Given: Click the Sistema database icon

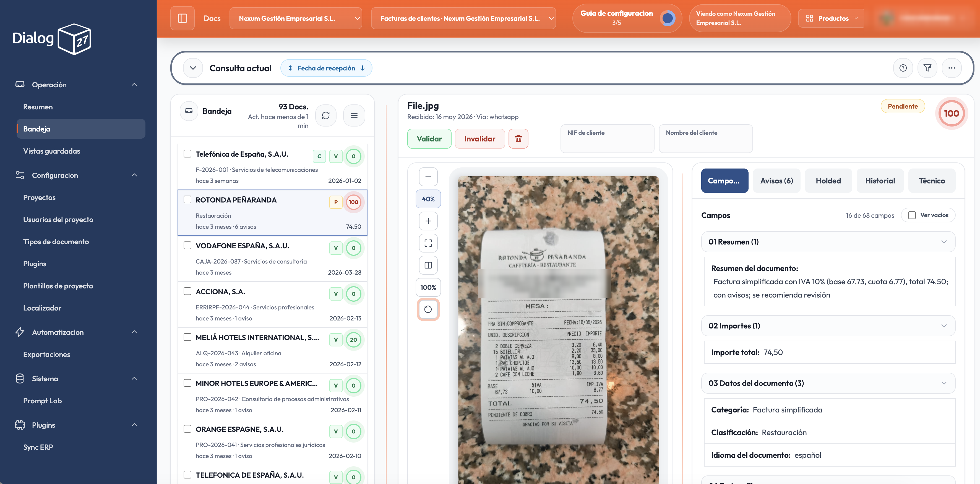Looking at the screenshot, I should coord(20,378).
